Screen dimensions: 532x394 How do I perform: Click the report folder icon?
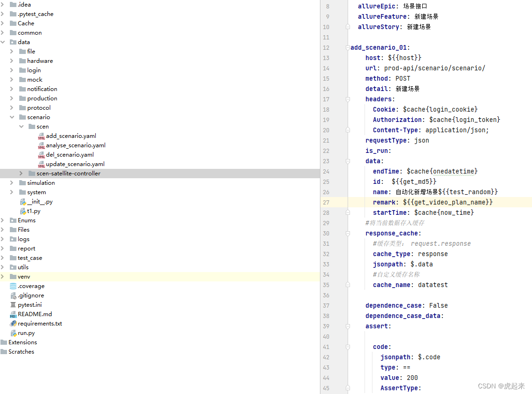coord(13,249)
